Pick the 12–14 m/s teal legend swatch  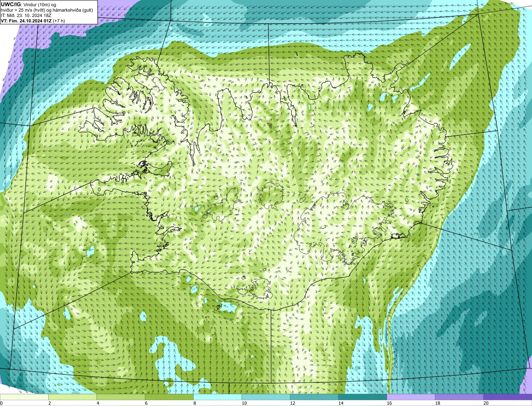314,397
